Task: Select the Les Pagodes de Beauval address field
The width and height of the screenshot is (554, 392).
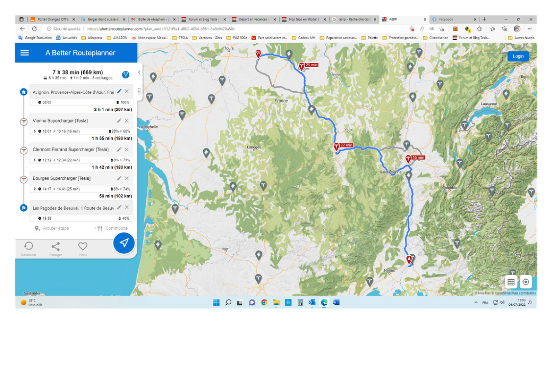Action: 73,208
